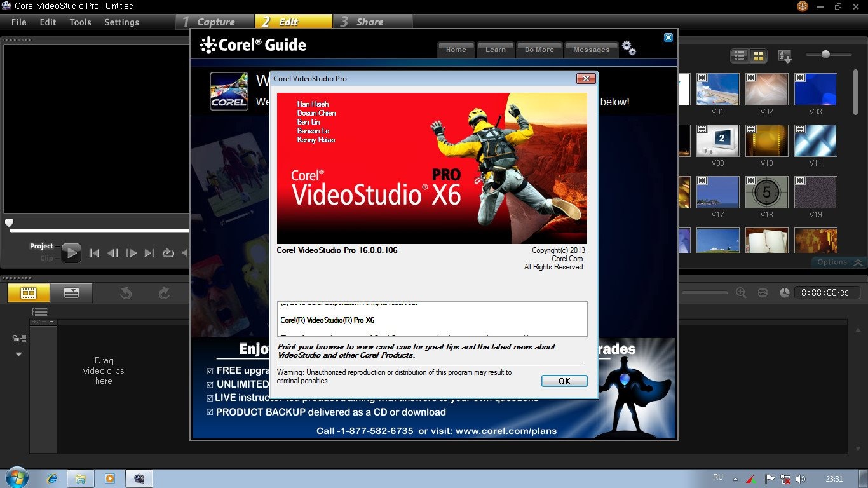Switch library to thumbnail view
Image resolution: width=868 pixels, height=488 pixels.
point(758,56)
